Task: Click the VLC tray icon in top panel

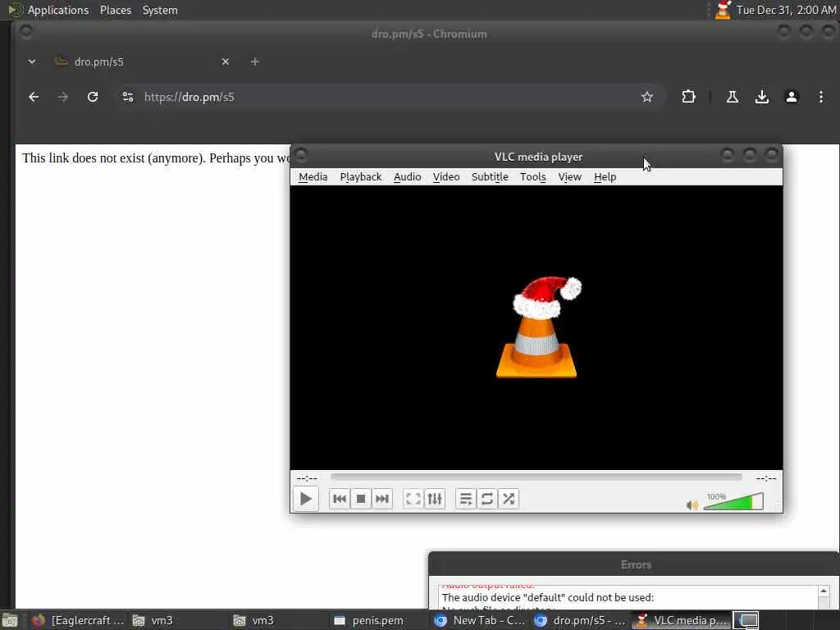Action: tap(724, 10)
